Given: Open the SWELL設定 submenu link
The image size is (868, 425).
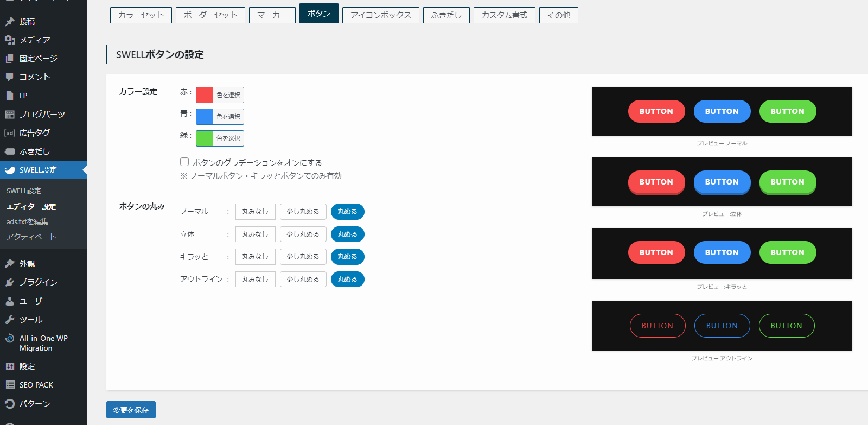Looking at the screenshot, I should click(x=24, y=191).
